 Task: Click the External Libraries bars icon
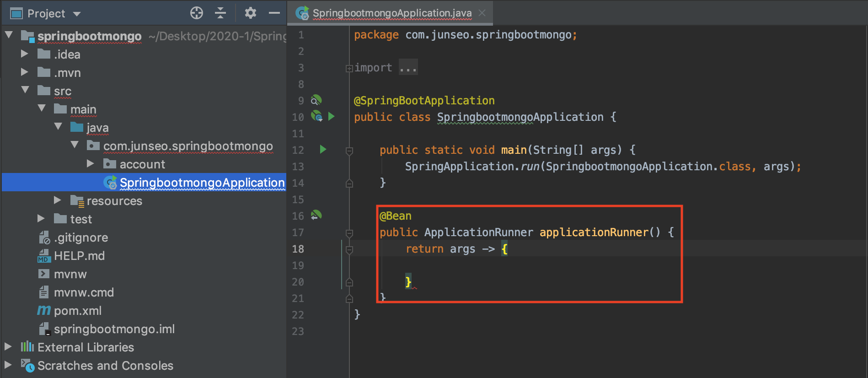coord(27,346)
